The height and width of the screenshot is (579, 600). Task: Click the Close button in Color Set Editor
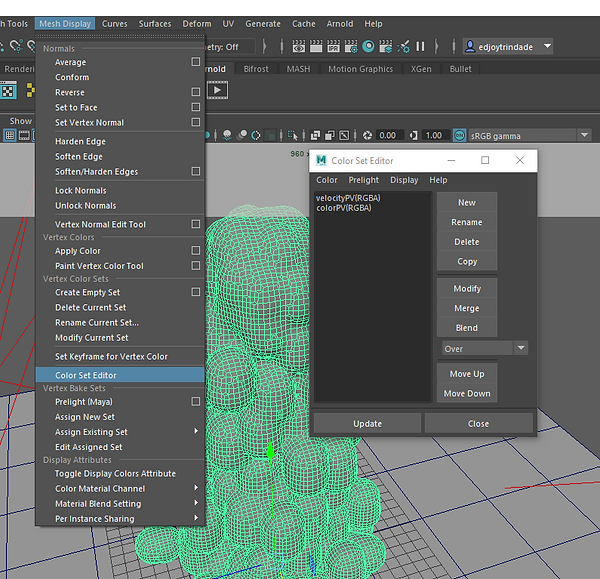(x=478, y=424)
